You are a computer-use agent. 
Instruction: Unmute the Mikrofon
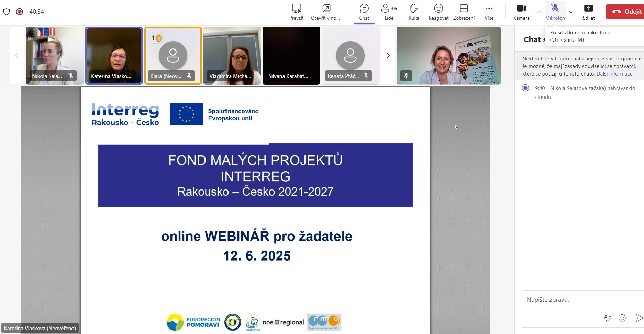555,12
